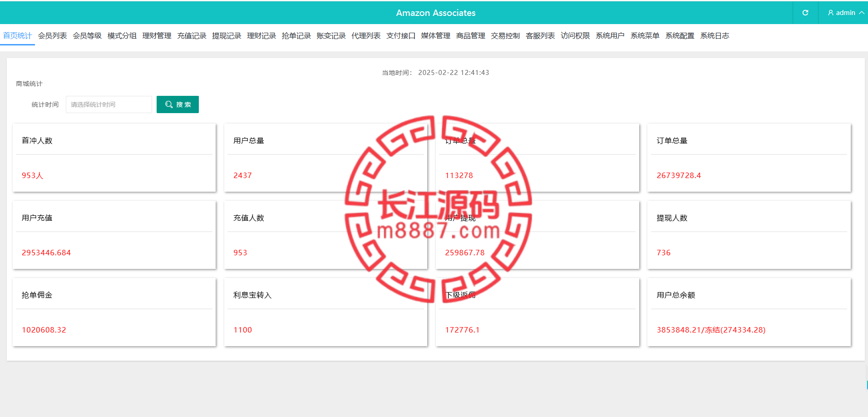Screen dimensions: 868x417
Task: Open the 会员列表 menu
Action: click(x=52, y=35)
